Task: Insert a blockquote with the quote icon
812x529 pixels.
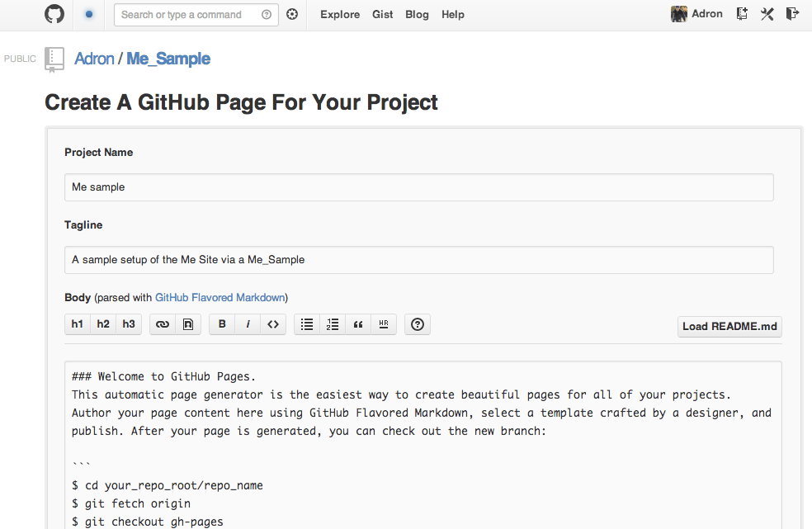Action: [x=358, y=324]
